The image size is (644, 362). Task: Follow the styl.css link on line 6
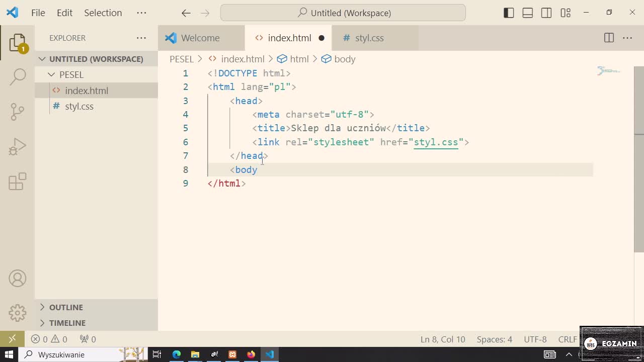pyautogui.click(x=436, y=142)
